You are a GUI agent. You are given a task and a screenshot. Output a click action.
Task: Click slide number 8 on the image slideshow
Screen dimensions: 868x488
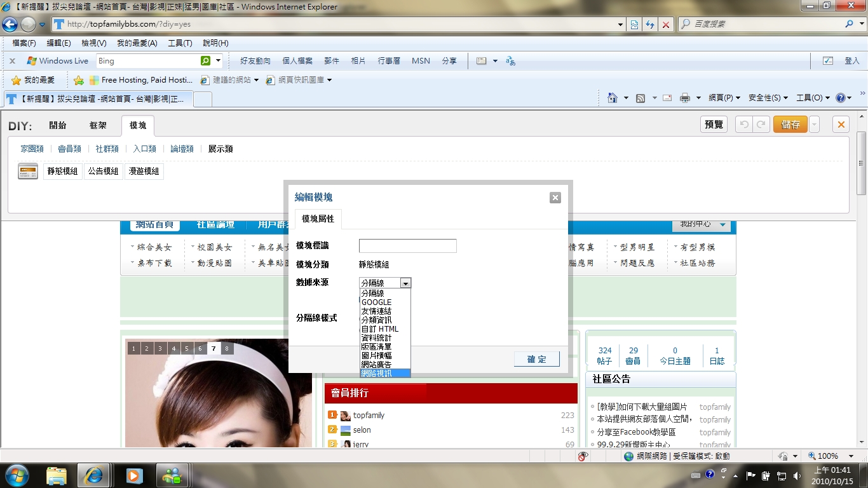coord(227,348)
